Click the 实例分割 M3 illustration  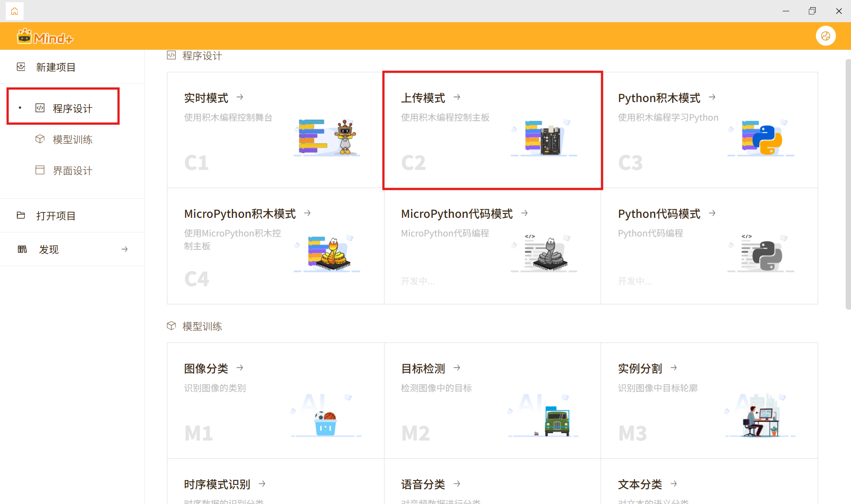(x=760, y=416)
